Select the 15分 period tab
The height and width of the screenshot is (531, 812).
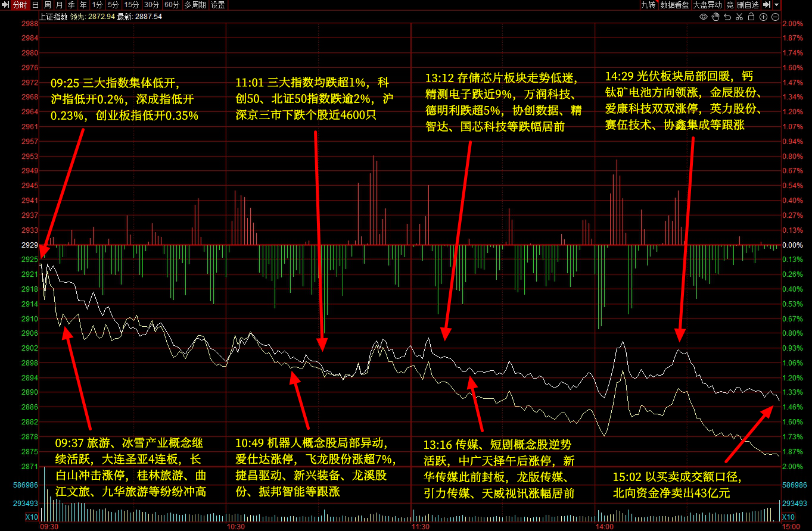click(131, 5)
